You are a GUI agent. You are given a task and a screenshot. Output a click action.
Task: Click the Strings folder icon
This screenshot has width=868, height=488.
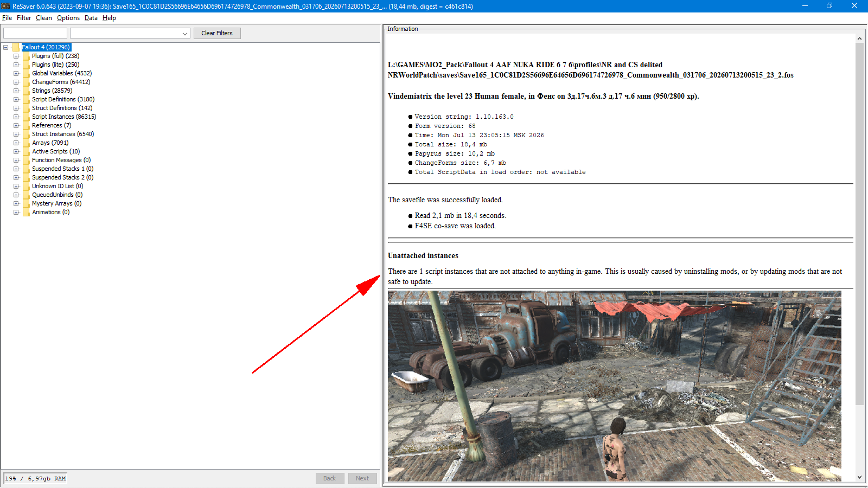click(27, 91)
